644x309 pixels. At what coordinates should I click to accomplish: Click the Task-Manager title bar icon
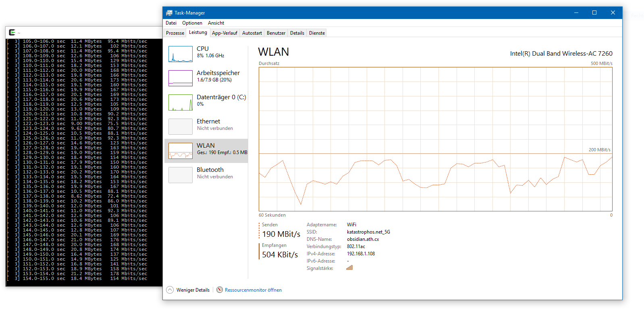tap(169, 13)
